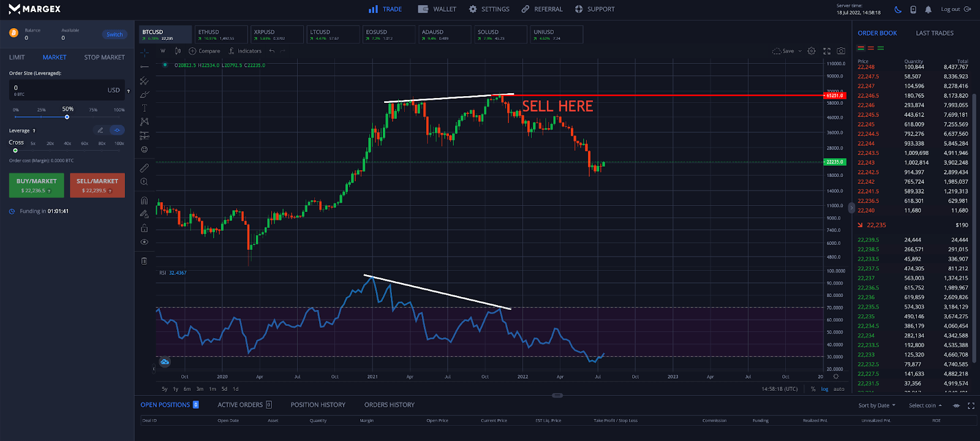This screenshot has width=980, height=441.
Task: Open the notifications bell
Action: click(928, 9)
